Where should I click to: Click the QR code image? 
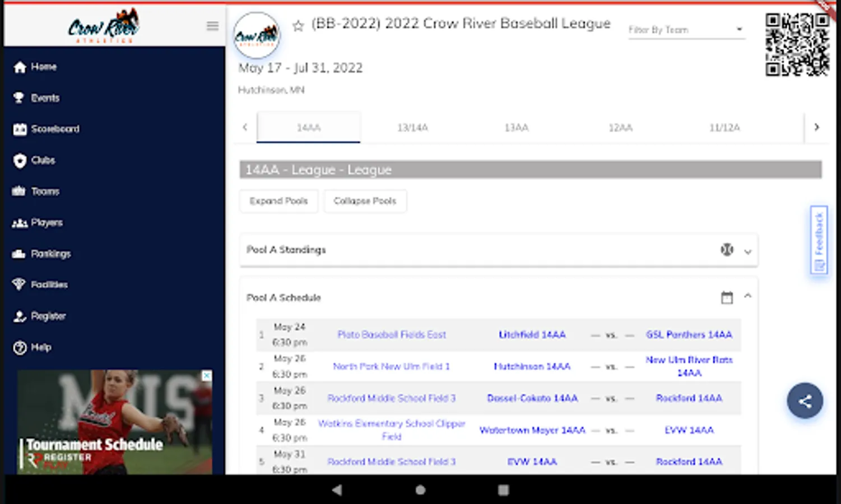(x=797, y=44)
